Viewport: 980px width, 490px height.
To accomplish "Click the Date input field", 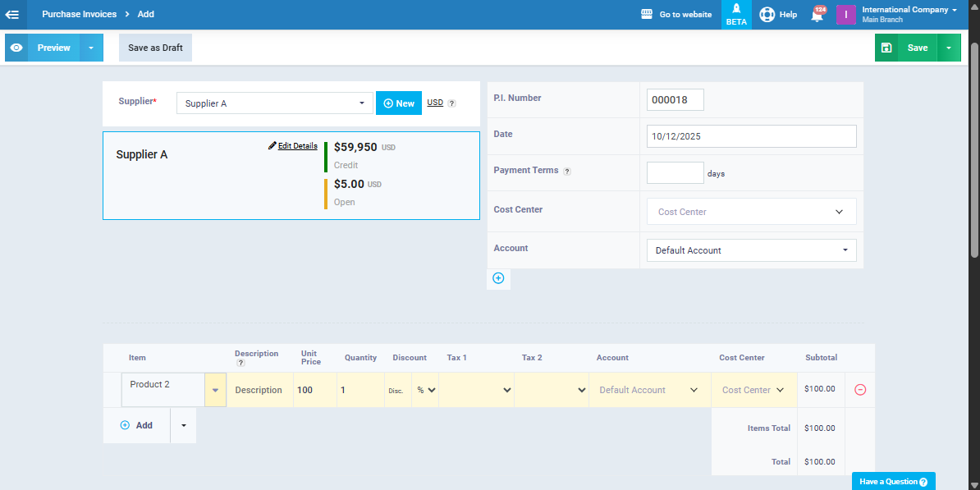I will pyautogui.click(x=751, y=136).
